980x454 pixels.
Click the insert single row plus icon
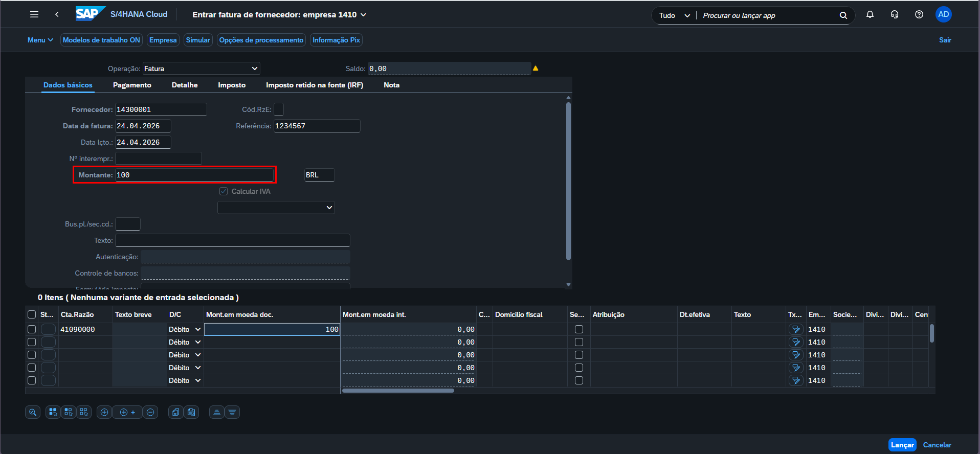coord(104,412)
